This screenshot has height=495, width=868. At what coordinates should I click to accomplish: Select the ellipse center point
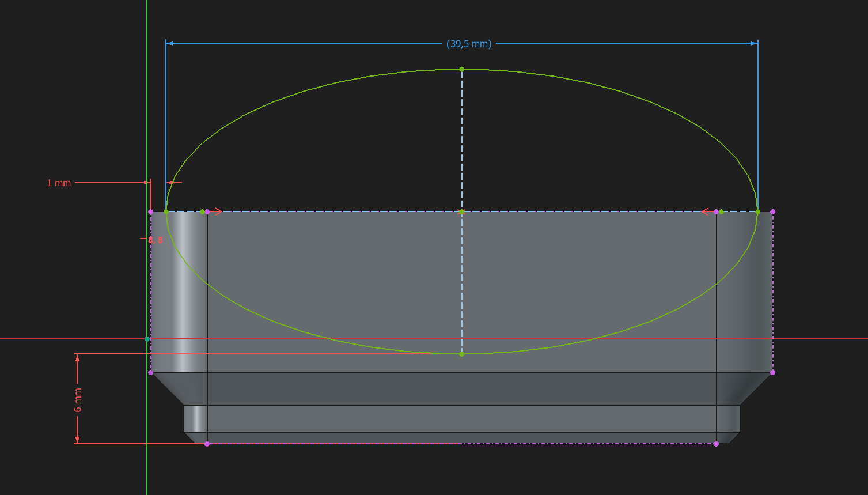(x=461, y=212)
